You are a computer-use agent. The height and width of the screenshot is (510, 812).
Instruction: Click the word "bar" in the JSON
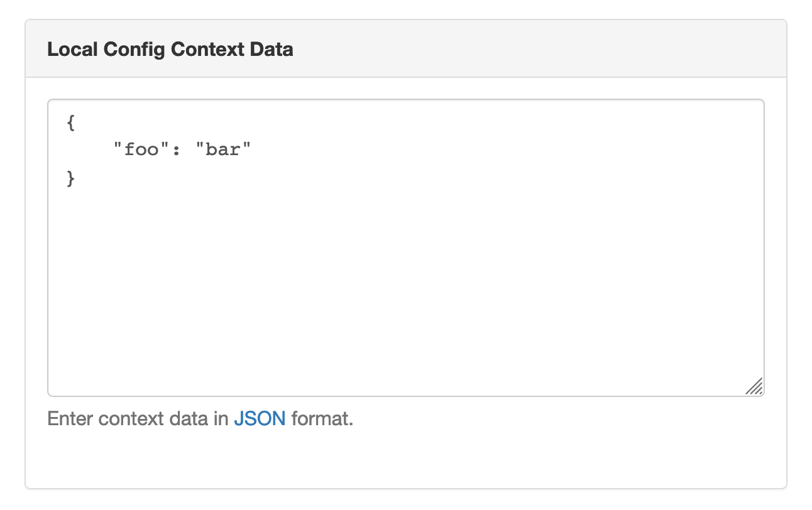[224, 149]
